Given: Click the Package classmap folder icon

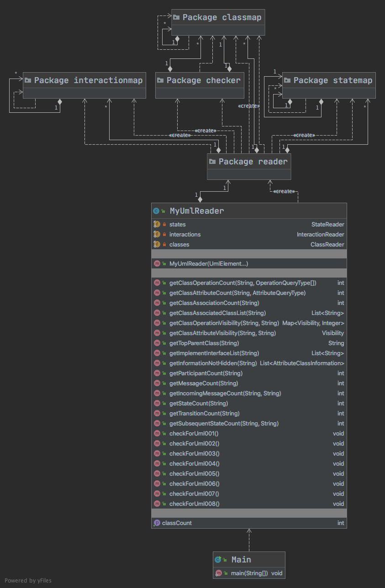Looking at the screenshot, I should (x=176, y=17).
